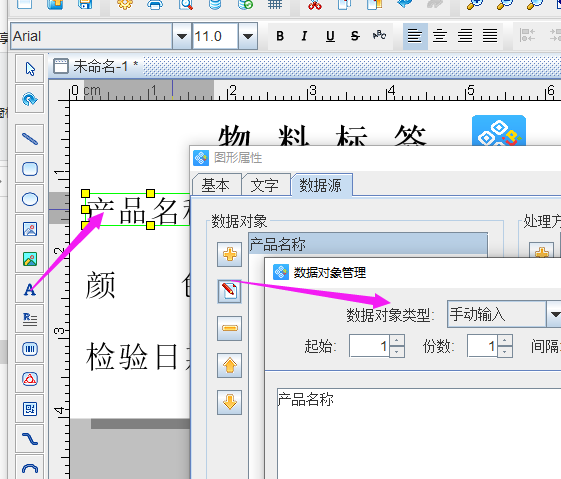Image resolution: width=561 pixels, height=479 pixels.
Task: Select the line drawing tool
Action: 30,139
